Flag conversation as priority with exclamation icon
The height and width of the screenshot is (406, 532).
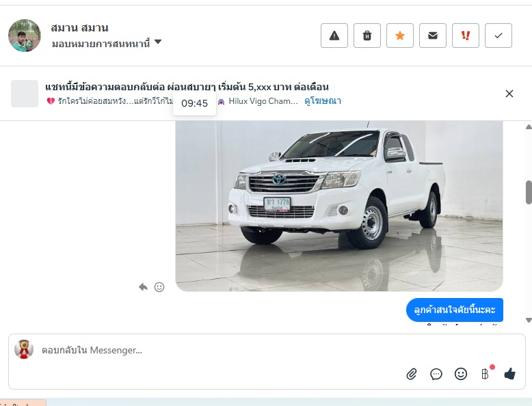click(466, 36)
